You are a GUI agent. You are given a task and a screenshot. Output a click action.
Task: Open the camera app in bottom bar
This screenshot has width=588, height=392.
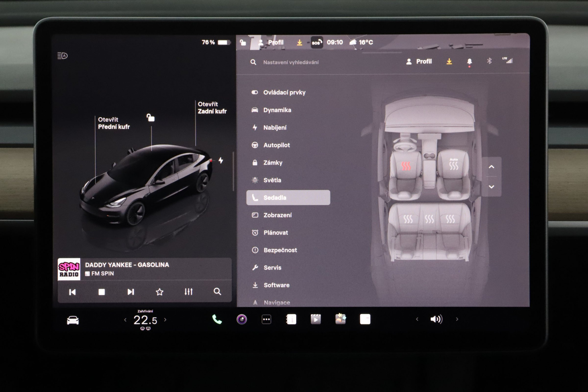coord(241,319)
